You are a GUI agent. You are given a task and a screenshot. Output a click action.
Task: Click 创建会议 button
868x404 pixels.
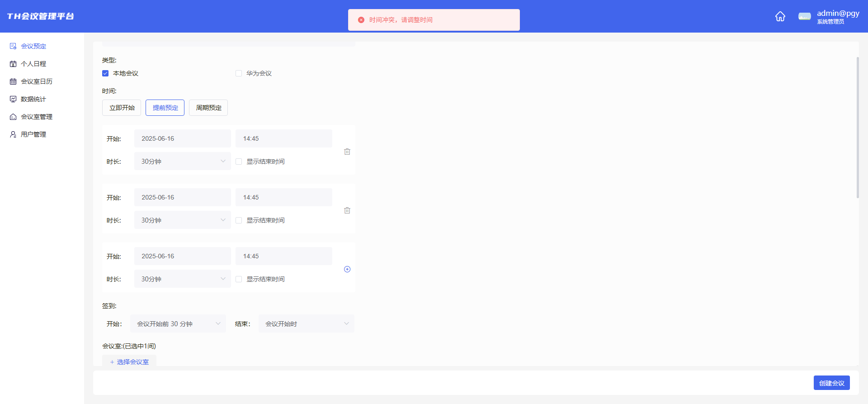832,383
